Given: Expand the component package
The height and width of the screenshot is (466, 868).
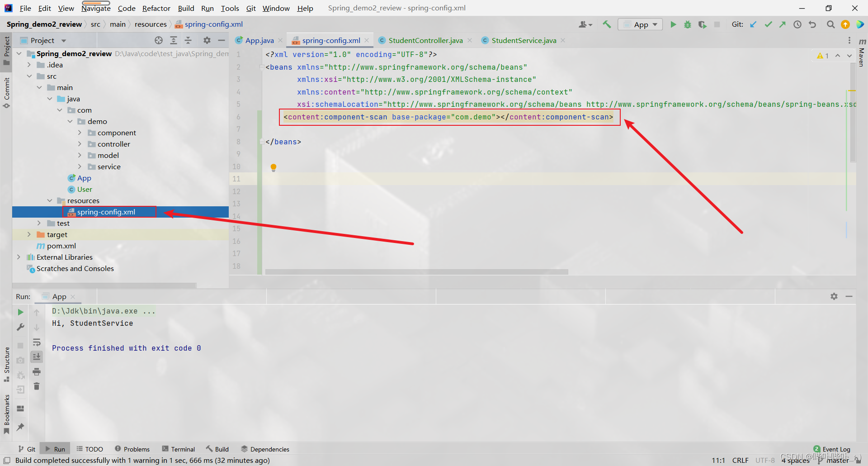Looking at the screenshot, I should click(x=80, y=133).
